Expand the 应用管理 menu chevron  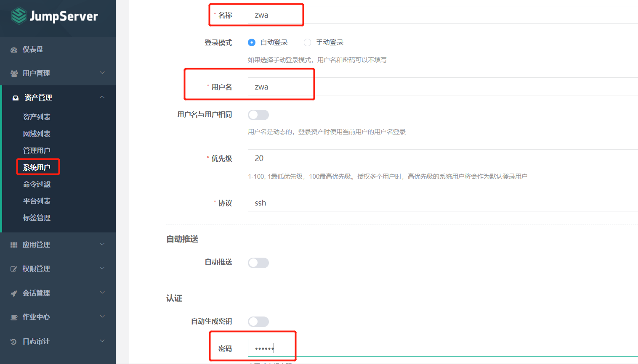[102, 244]
